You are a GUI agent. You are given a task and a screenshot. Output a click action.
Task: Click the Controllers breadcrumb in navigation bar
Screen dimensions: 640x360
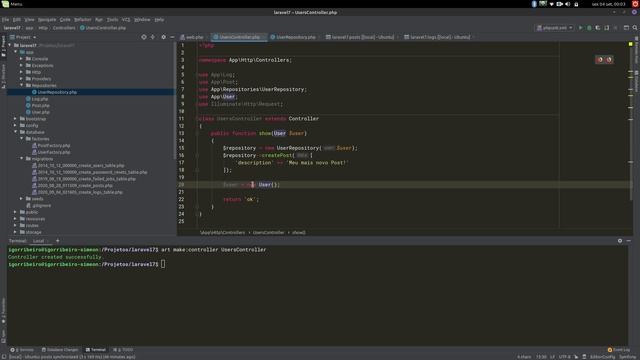point(64,28)
